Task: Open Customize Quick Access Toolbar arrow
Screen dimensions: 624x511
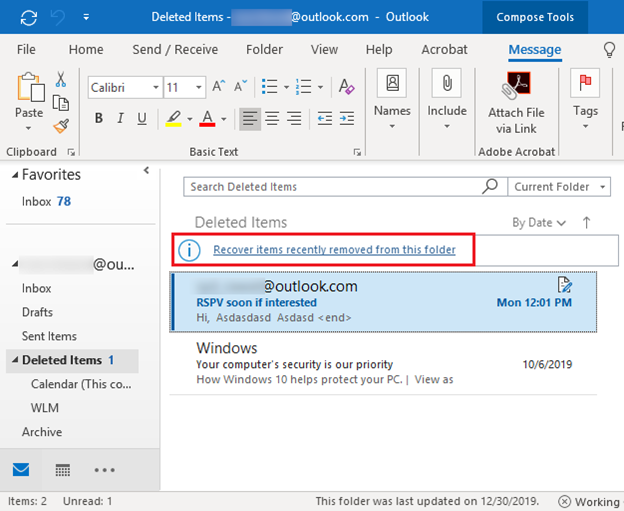Action: click(x=86, y=17)
